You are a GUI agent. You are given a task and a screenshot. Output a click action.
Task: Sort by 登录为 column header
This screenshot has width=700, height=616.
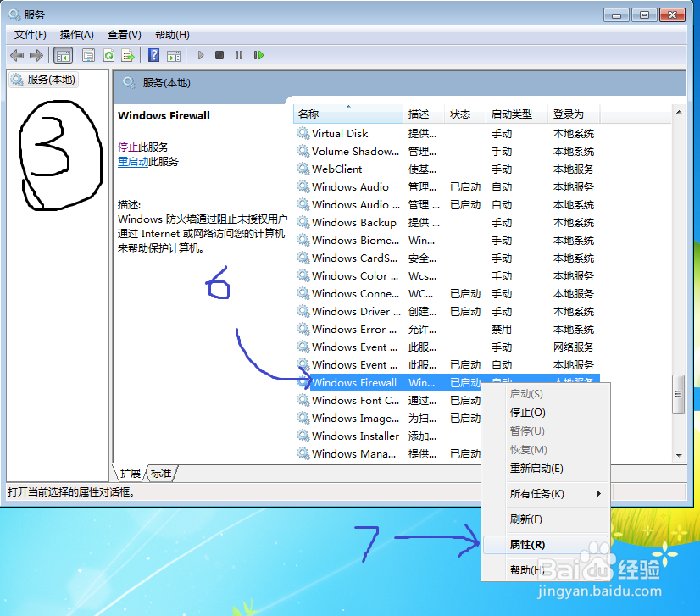point(574,114)
